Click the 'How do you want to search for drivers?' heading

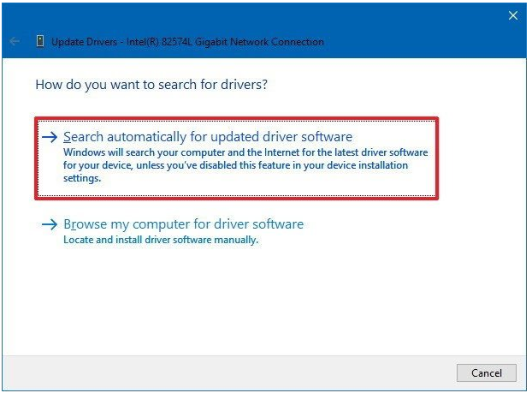point(151,85)
